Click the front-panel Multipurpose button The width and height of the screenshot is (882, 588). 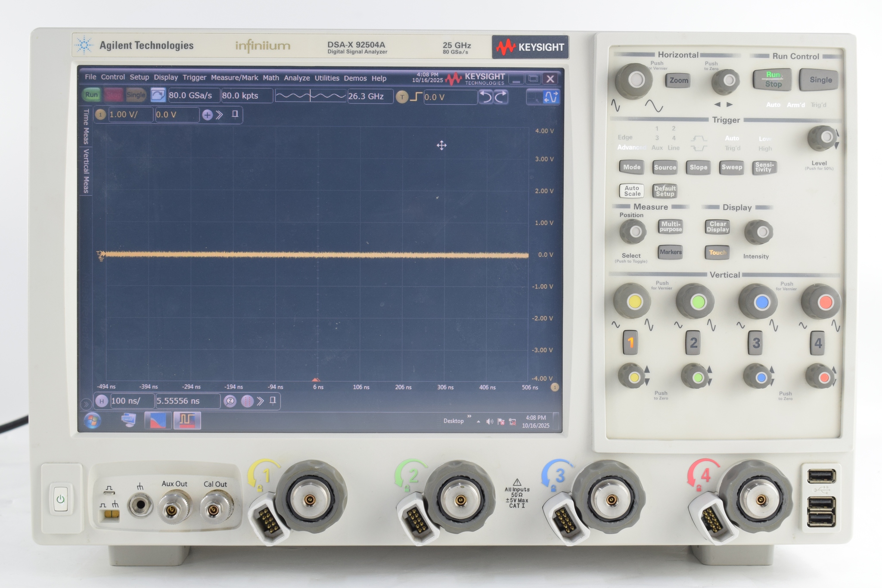[x=671, y=227]
